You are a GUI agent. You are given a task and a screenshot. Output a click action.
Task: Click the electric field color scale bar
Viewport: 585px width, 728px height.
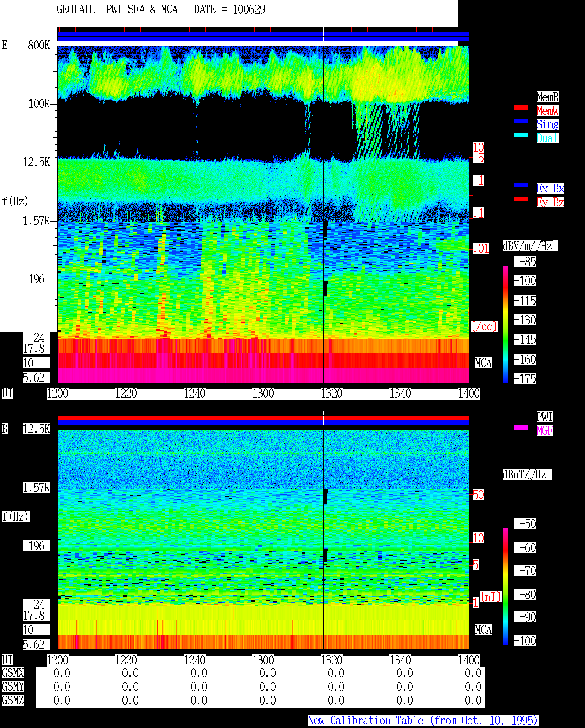tap(505, 324)
